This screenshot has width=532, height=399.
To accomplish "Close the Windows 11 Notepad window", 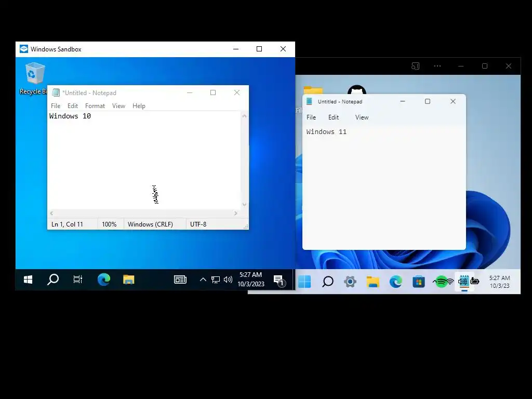I will coord(453,101).
